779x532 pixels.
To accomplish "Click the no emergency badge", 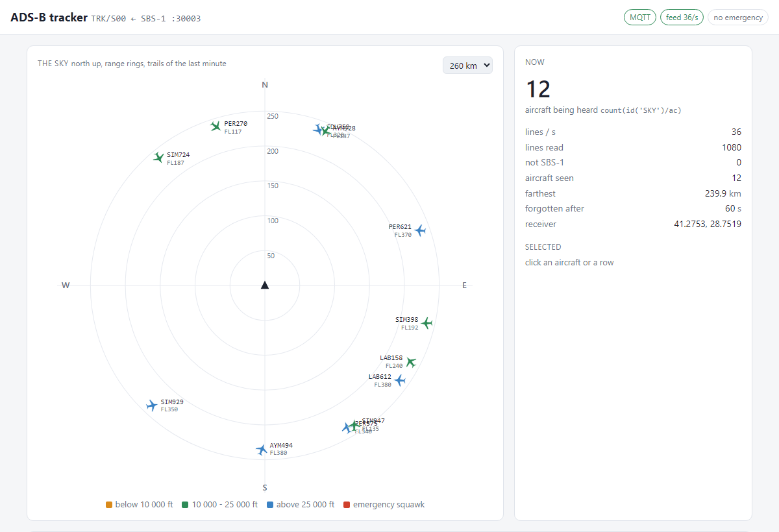I will click(738, 18).
